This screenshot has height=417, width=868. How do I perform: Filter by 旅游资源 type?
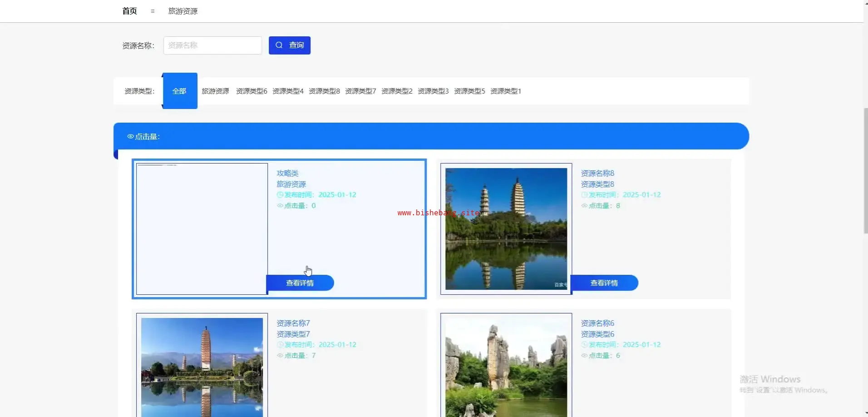click(x=215, y=91)
